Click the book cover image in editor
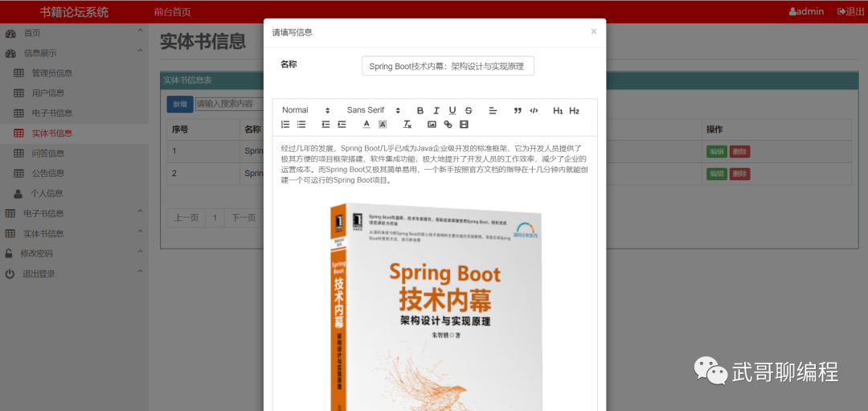Screen dimensions: 868x411 point(435,306)
